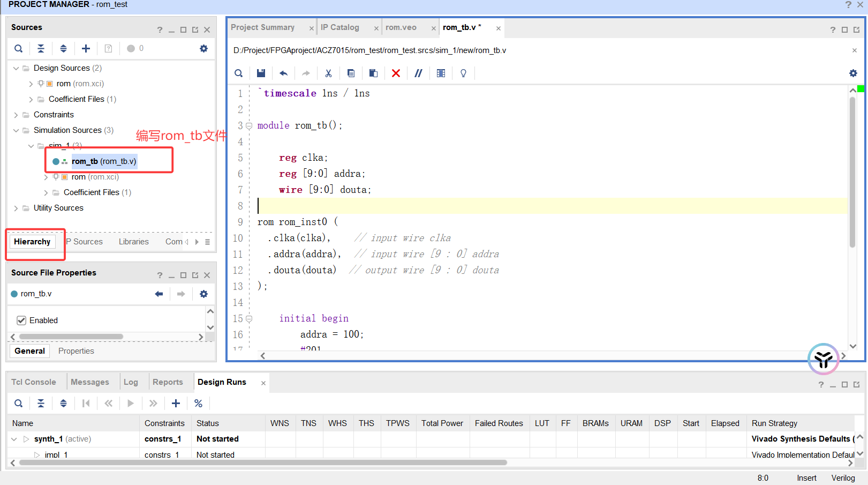
Task: Select rom_tb (rom_tb.v) in tree
Action: 104,161
